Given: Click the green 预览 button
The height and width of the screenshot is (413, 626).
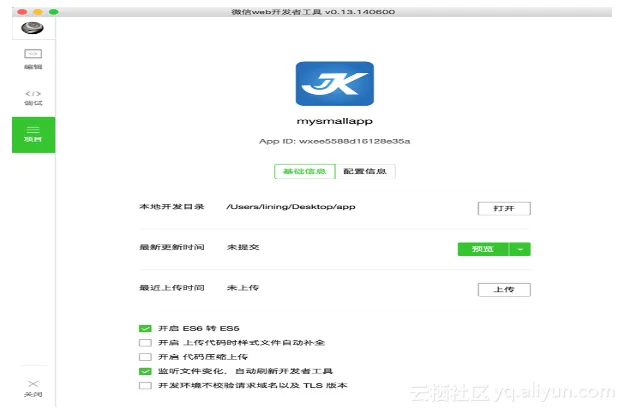Looking at the screenshot, I should point(483,249).
